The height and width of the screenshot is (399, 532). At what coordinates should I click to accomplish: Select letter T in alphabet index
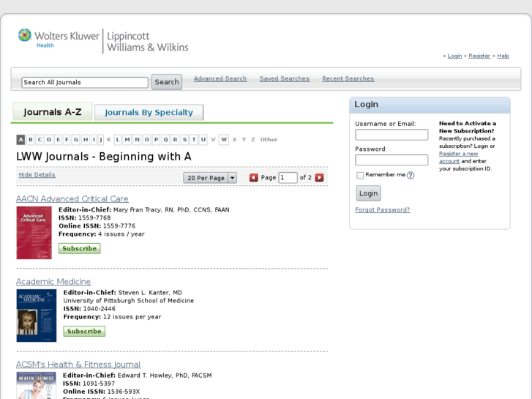click(x=194, y=140)
